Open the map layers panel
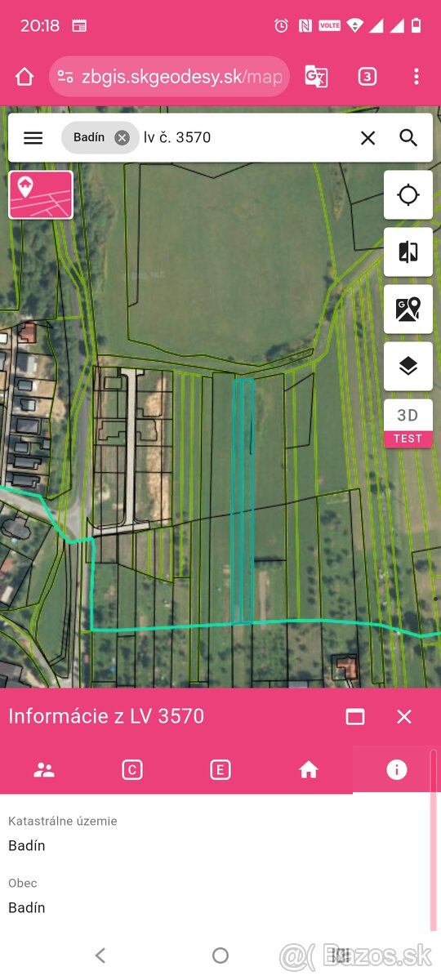Screen dimensions: 441x980 click(x=408, y=367)
